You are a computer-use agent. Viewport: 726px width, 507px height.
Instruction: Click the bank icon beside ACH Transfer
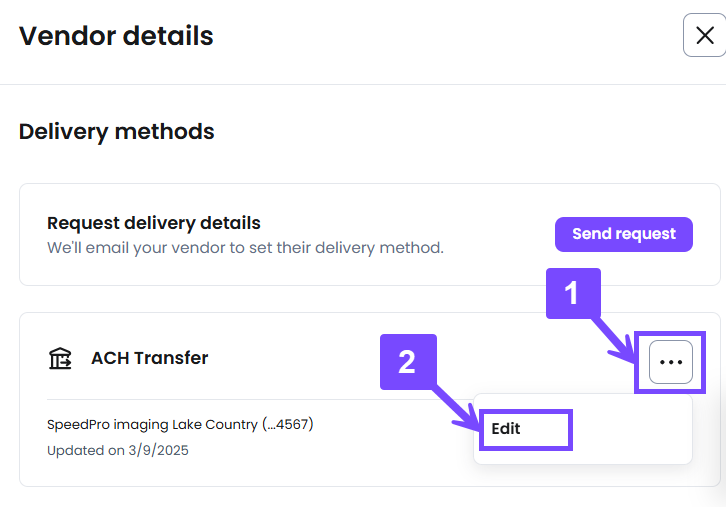coord(60,358)
